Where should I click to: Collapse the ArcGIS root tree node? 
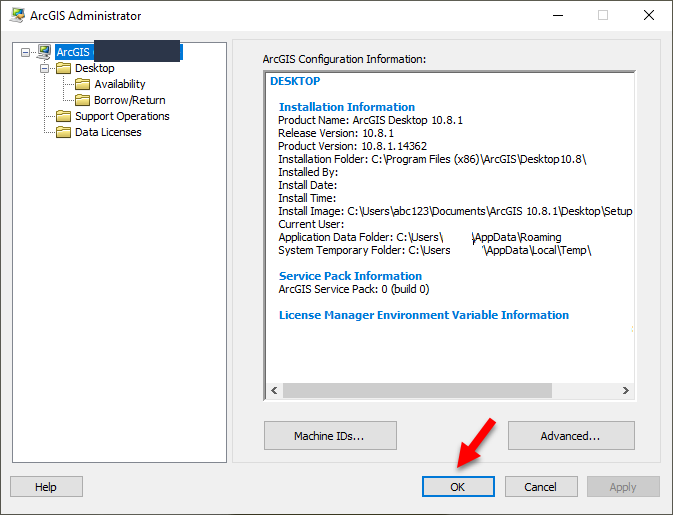click(x=26, y=52)
